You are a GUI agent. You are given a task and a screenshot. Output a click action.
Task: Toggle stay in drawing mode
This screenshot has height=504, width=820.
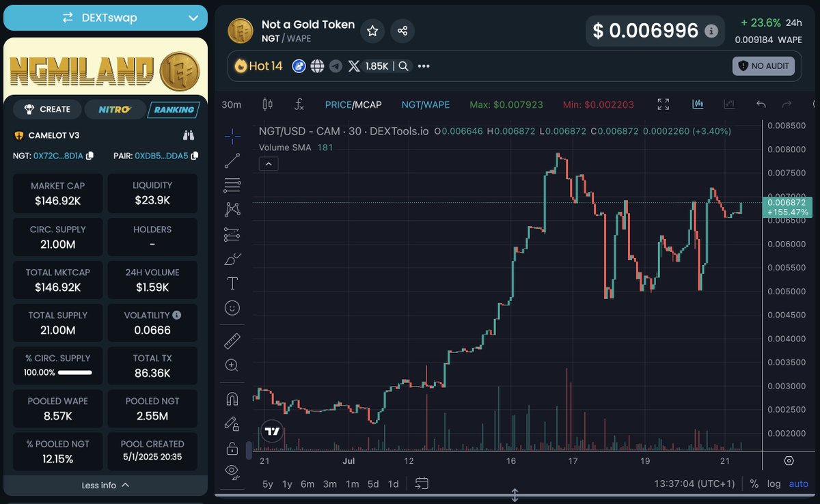pos(232,423)
